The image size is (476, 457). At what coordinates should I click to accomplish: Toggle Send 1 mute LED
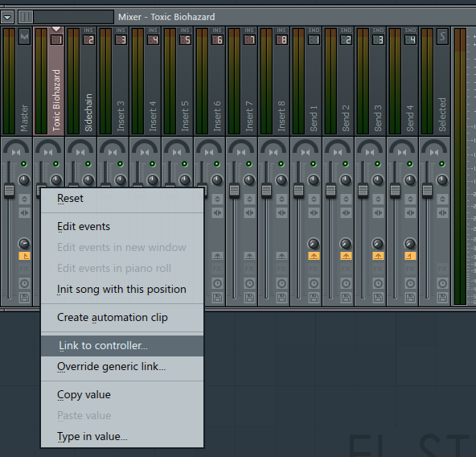pos(314,164)
